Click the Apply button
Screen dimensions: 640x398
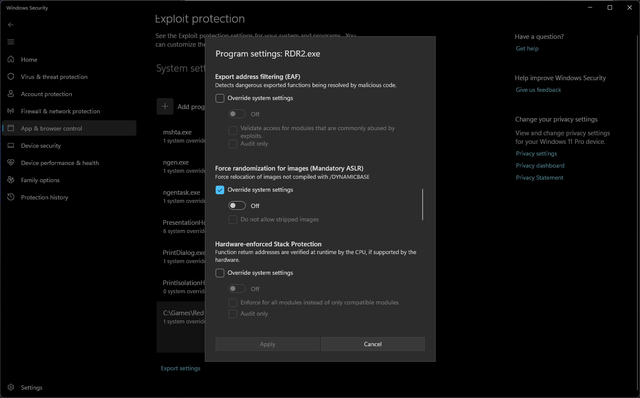(x=267, y=344)
